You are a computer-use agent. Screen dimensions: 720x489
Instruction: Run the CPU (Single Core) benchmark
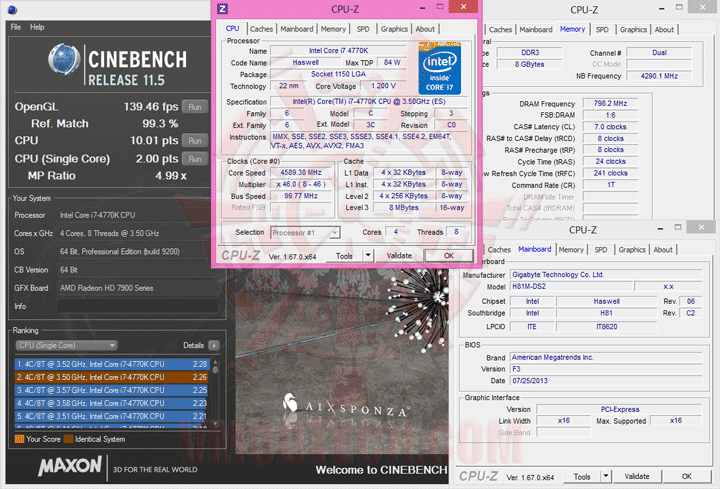195,159
